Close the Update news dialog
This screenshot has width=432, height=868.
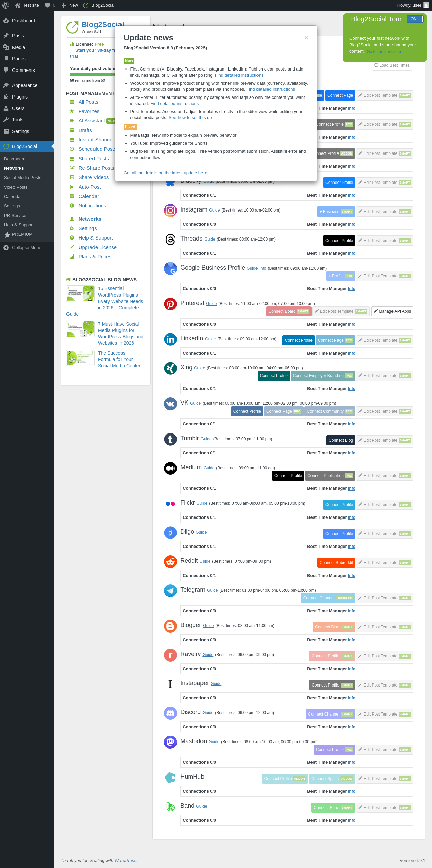[306, 38]
